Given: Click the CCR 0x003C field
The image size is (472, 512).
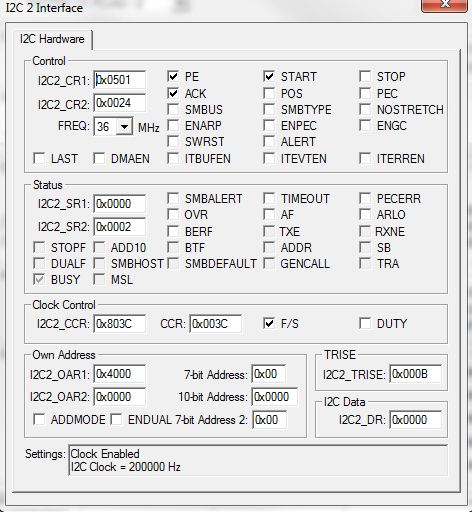Looking at the screenshot, I should pyautogui.click(x=216, y=324).
